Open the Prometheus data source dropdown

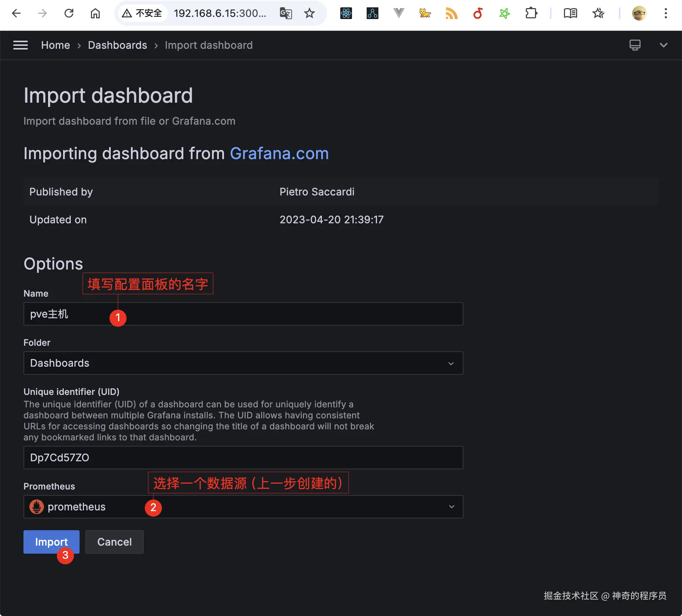pos(243,507)
